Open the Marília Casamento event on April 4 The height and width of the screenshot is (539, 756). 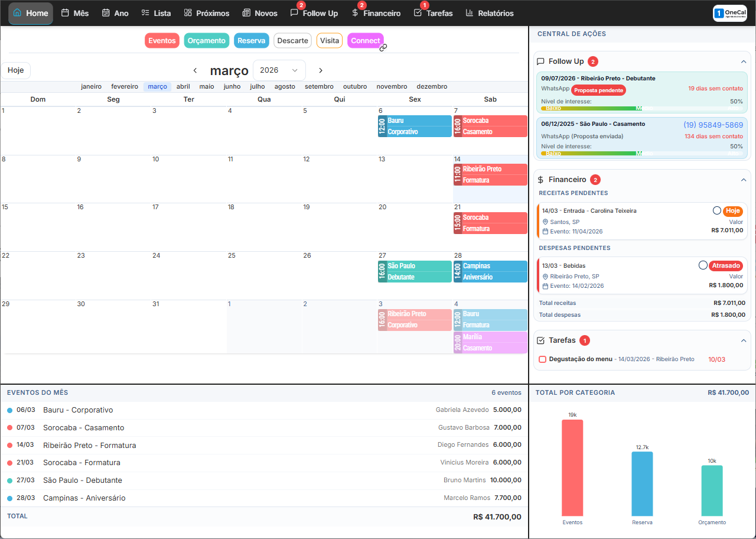point(490,342)
